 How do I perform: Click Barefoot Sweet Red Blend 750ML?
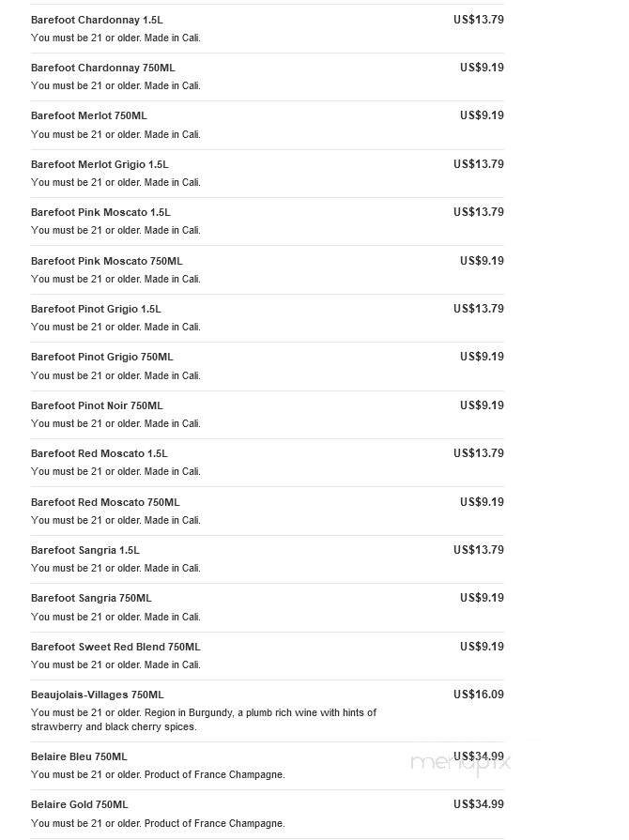pyautogui.click(x=115, y=647)
